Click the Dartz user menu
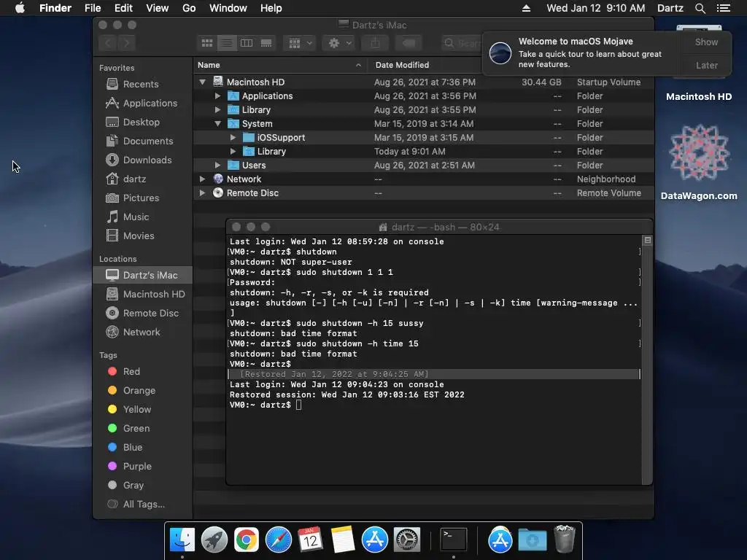This screenshot has width=747, height=560. tap(670, 8)
